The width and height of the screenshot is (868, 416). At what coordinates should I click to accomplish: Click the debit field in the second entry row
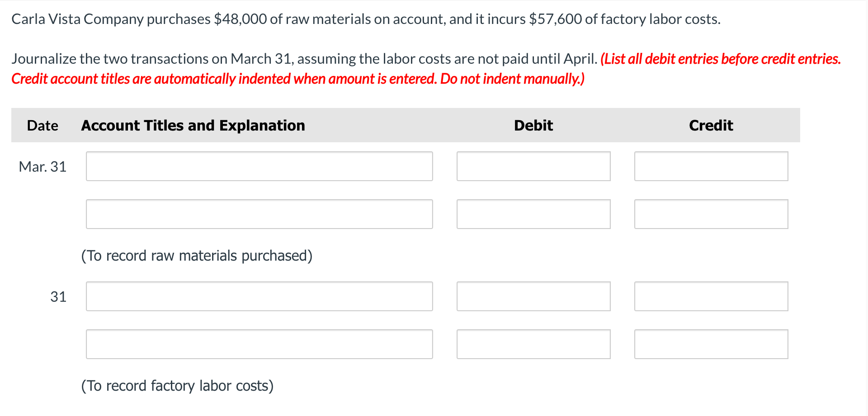[x=533, y=214]
